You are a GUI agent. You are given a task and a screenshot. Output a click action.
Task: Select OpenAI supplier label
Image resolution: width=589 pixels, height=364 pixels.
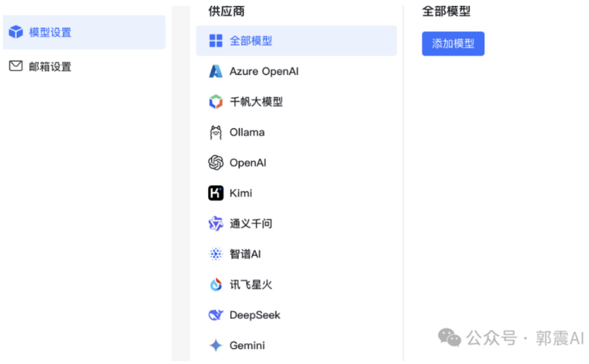coord(248,163)
